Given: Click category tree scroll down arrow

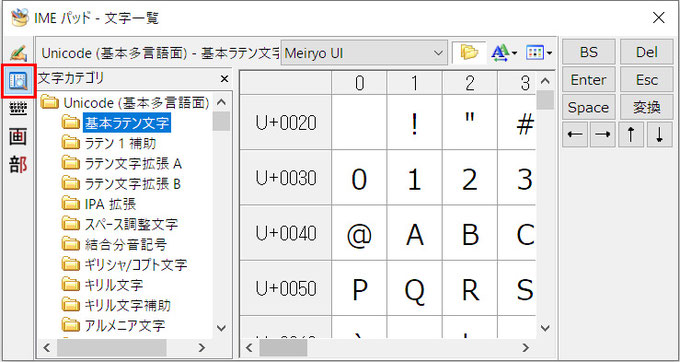Looking at the screenshot, I should pyautogui.click(x=221, y=328).
